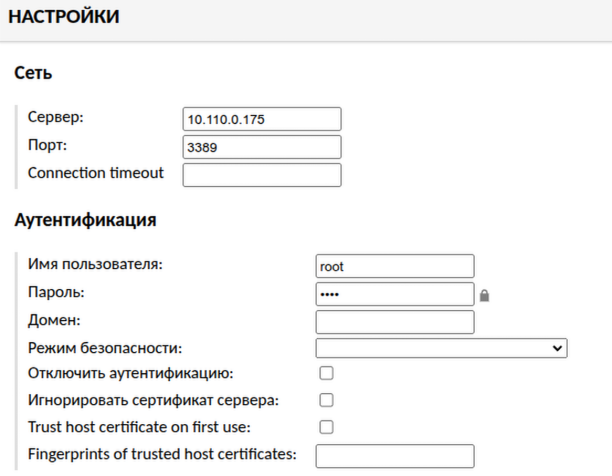Click into the empty Домен field
This screenshot has width=612, height=476.
point(394,322)
